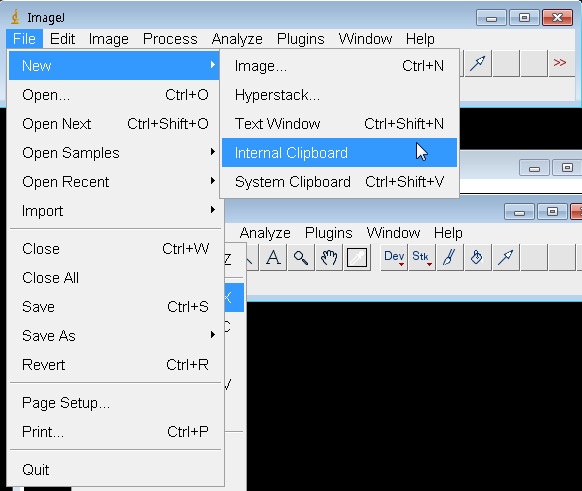
Task: Expand the Open Samples submenu
Action: (114, 153)
